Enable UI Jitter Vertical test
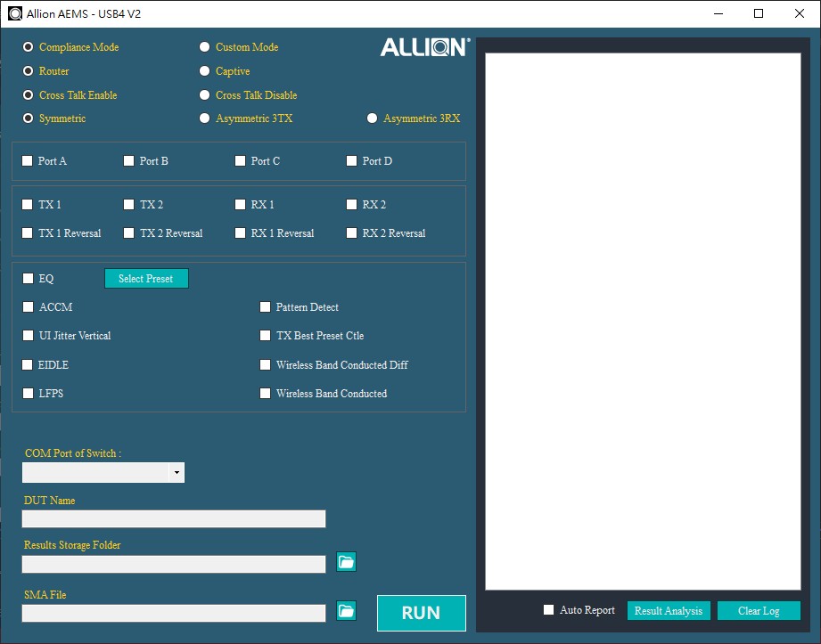Image resolution: width=821 pixels, height=644 pixels. pyautogui.click(x=29, y=335)
